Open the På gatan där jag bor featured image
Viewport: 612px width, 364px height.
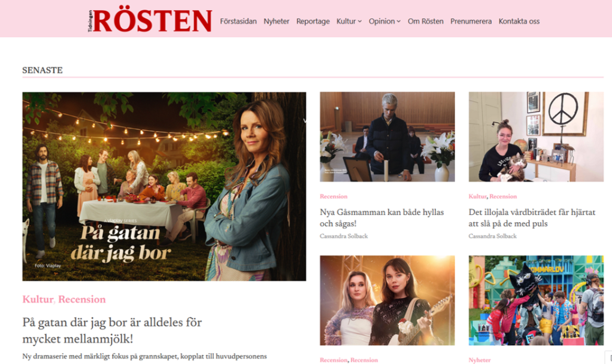pyautogui.click(x=164, y=186)
